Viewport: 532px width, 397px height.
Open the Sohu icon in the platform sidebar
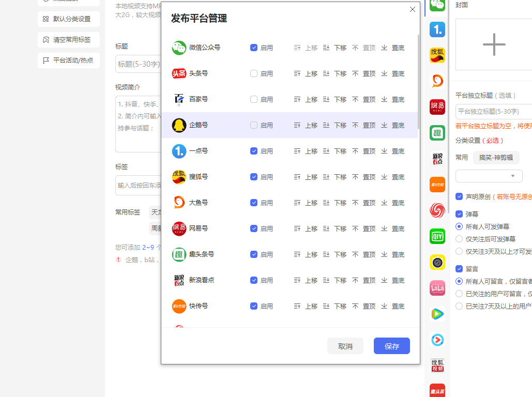(x=437, y=55)
